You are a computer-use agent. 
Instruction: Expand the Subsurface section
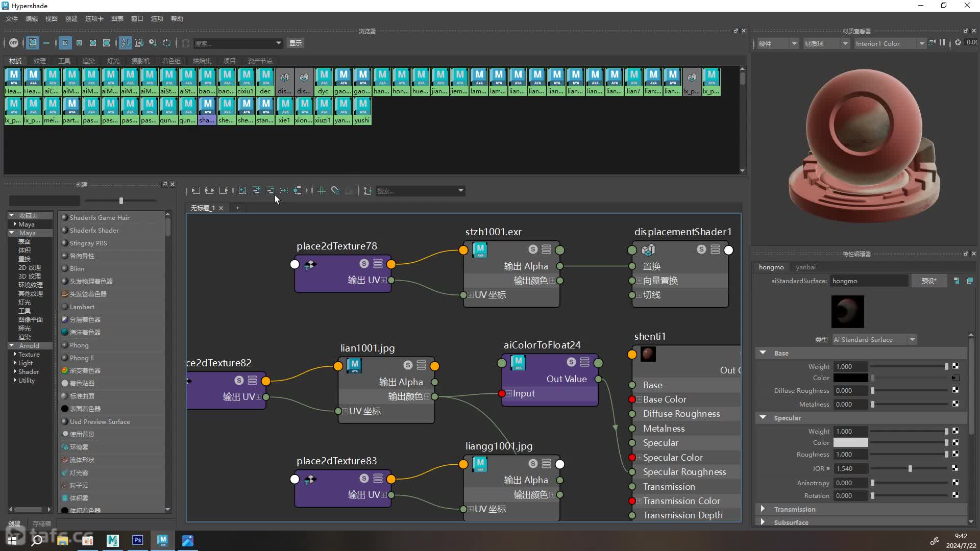click(x=763, y=522)
